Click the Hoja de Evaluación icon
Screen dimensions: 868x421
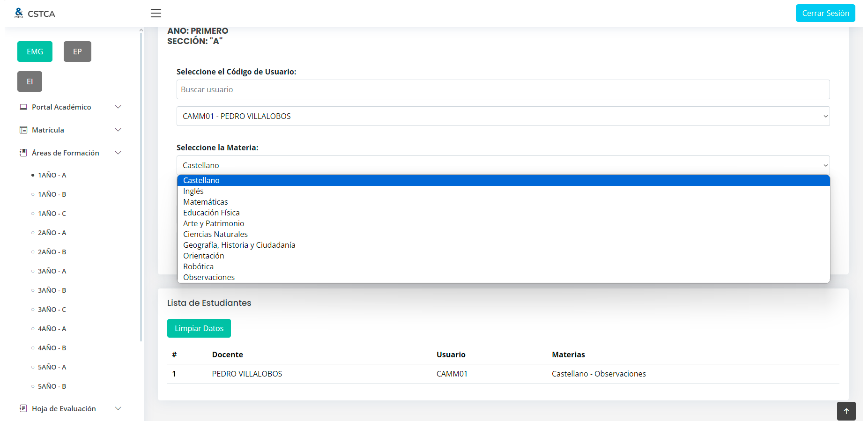[x=23, y=408]
